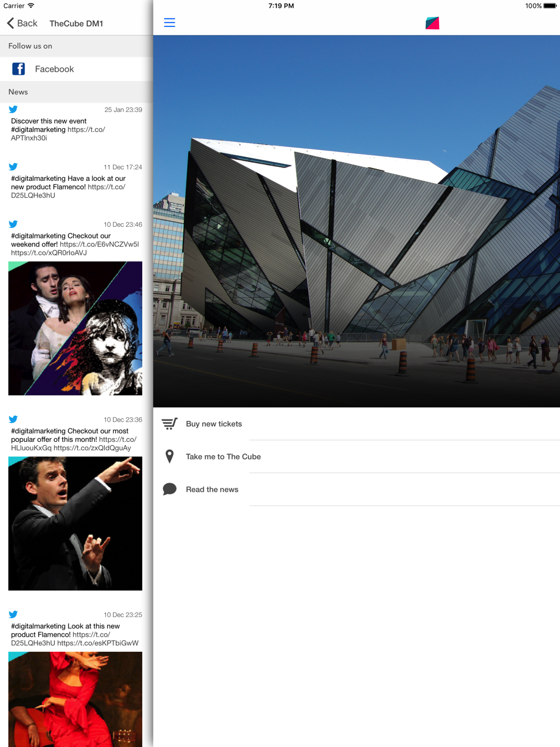Open Les Misérables tweet image

75,328
